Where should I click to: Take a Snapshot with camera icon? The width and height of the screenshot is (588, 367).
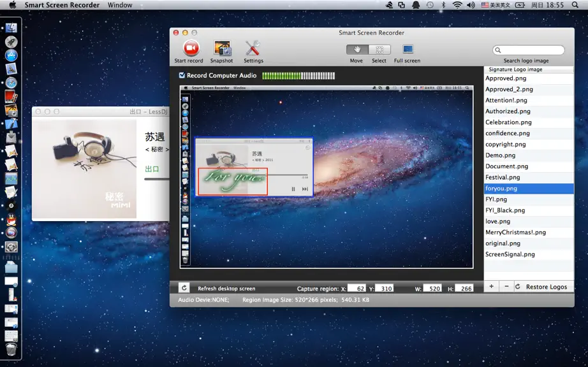pyautogui.click(x=222, y=48)
